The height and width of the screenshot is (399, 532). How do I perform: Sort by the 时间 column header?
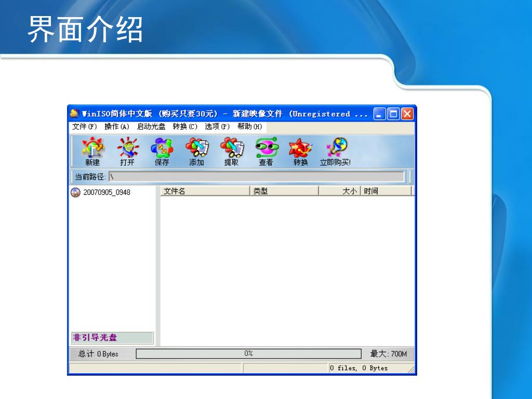click(x=386, y=191)
